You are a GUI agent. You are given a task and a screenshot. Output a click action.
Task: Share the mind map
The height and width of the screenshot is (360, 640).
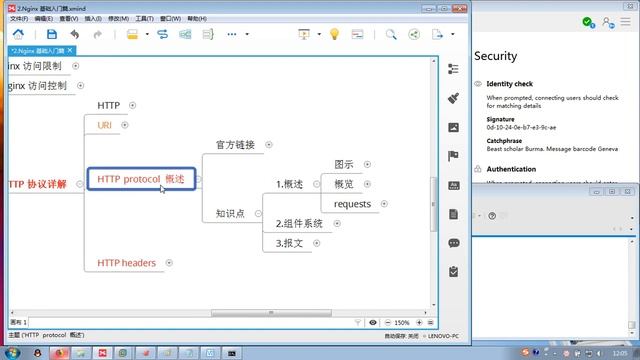(x=414, y=34)
